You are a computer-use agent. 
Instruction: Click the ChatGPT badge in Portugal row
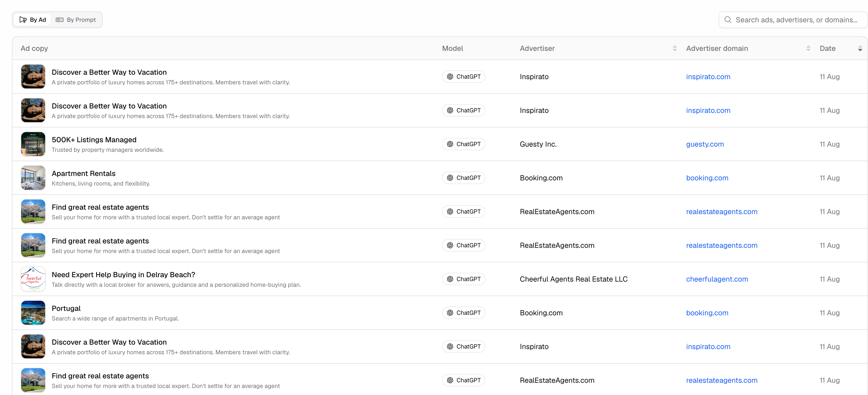click(464, 313)
